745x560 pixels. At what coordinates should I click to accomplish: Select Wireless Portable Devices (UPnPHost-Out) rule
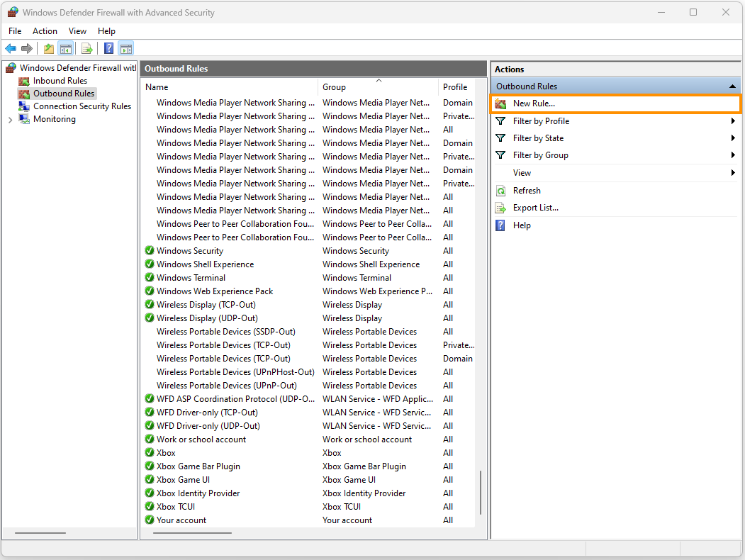coord(235,372)
